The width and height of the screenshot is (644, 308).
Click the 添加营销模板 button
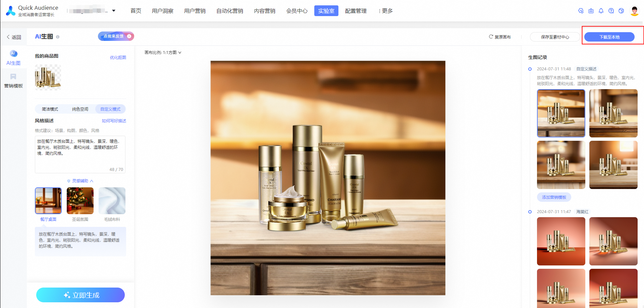point(554,197)
